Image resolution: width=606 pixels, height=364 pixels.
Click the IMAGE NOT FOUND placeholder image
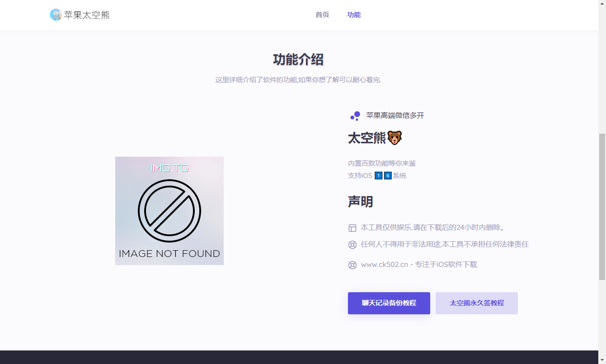click(x=169, y=211)
